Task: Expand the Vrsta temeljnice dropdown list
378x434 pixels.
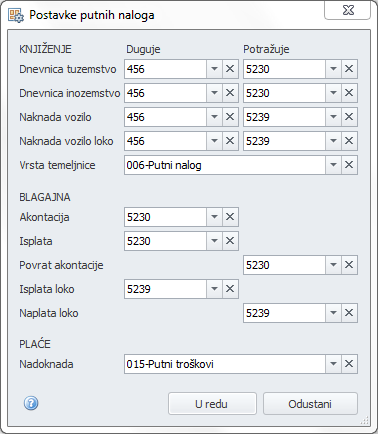Action: click(333, 165)
